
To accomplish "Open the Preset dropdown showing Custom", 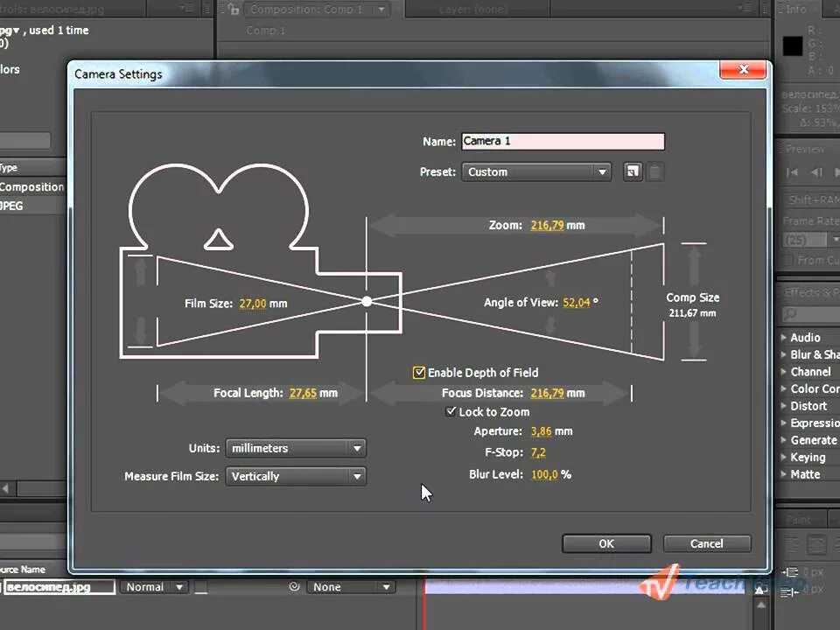I will click(x=536, y=172).
